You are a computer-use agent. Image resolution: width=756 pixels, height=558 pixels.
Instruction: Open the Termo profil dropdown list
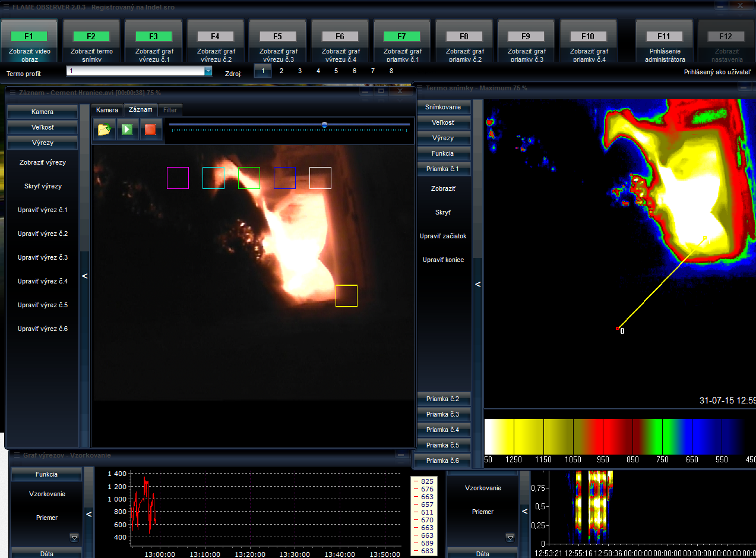click(208, 71)
